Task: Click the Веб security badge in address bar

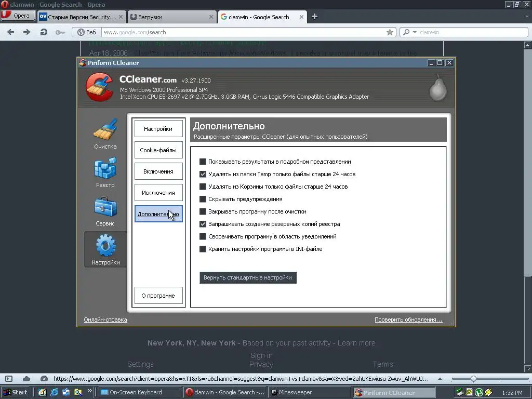Action: (87, 32)
